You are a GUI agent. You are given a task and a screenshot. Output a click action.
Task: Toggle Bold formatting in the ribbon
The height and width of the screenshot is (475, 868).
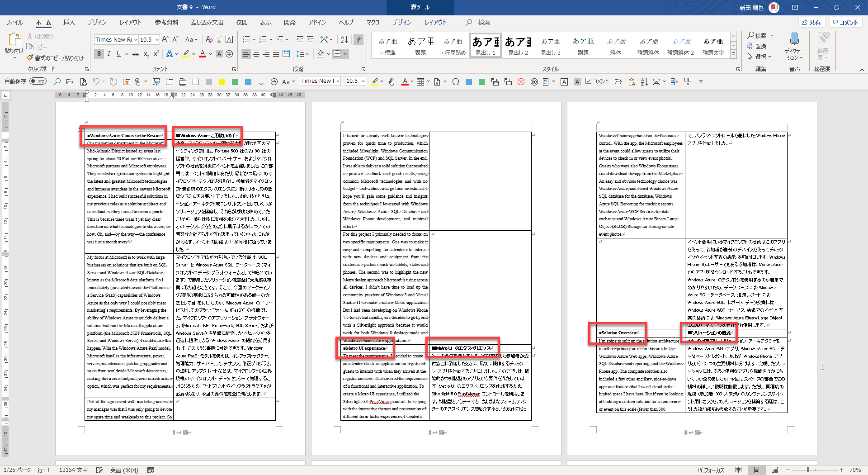click(x=99, y=54)
